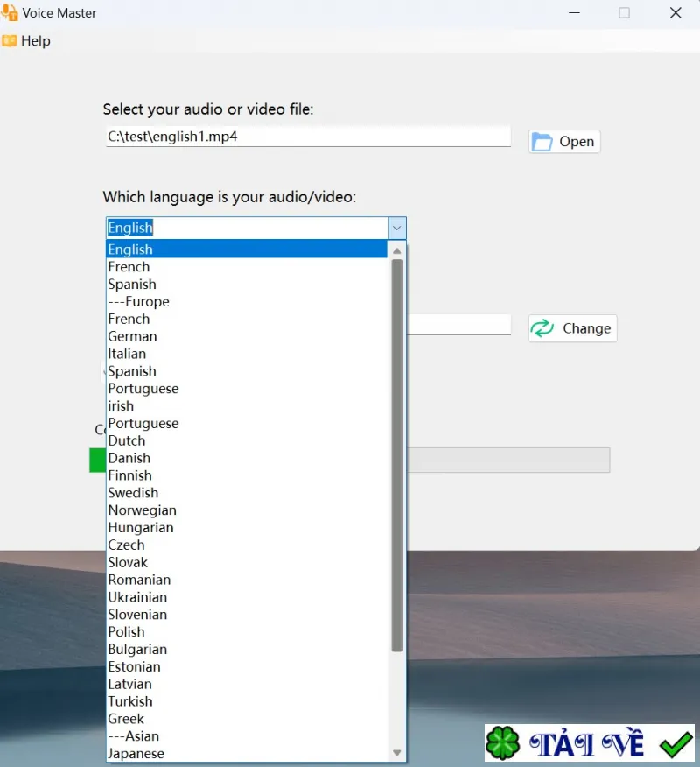Click the list scrollbar up arrow
The width and height of the screenshot is (700, 767).
click(x=397, y=251)
